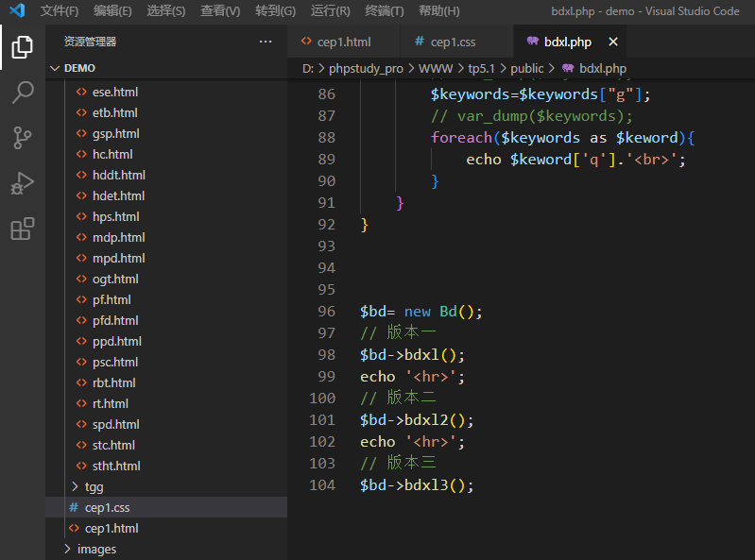Click the tp5.1 breadcrumb segment

click(482, 69)
